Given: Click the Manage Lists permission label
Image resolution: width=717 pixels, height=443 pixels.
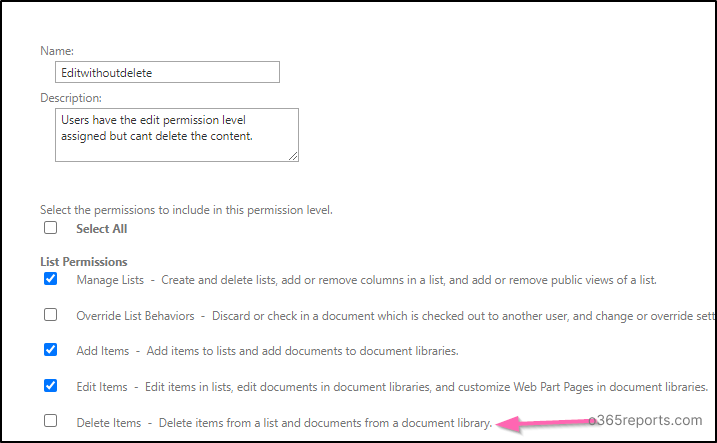Looking at the screenshot, I should coord(110,280).
